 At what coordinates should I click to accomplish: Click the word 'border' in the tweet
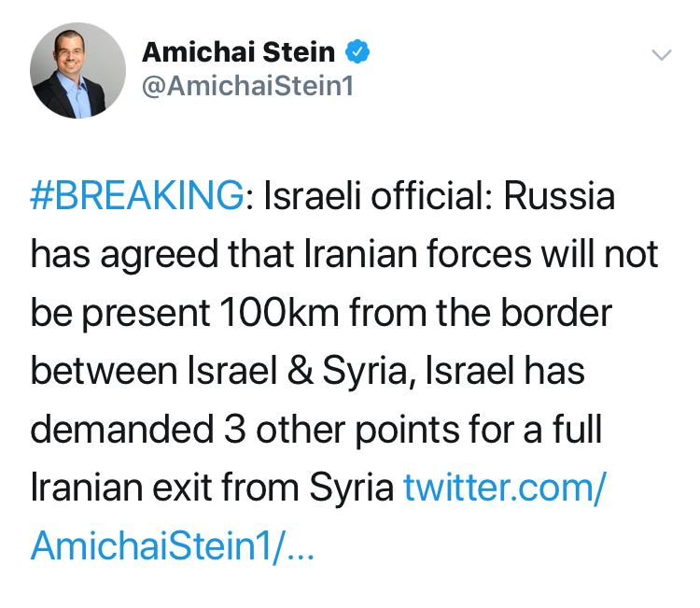(558, 313)
